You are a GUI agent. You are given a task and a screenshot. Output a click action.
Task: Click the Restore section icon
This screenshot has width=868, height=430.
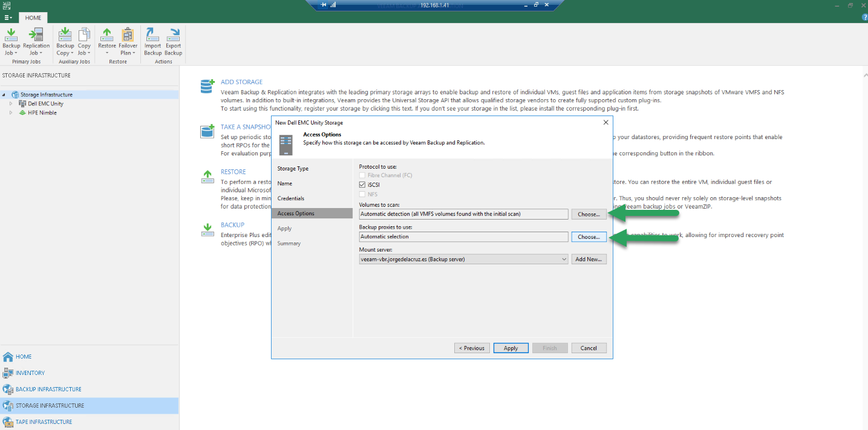tap(207, 177)
